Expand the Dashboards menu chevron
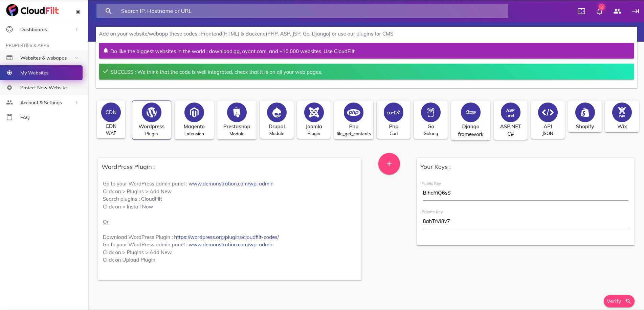Viewport: 644px width, 310px height. [x=76, y=29]
